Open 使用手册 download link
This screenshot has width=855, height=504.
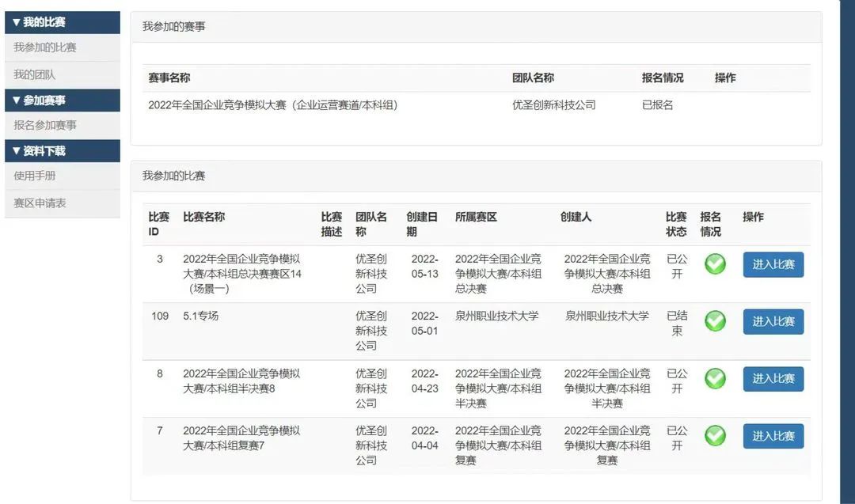click(x=35, y=176)
